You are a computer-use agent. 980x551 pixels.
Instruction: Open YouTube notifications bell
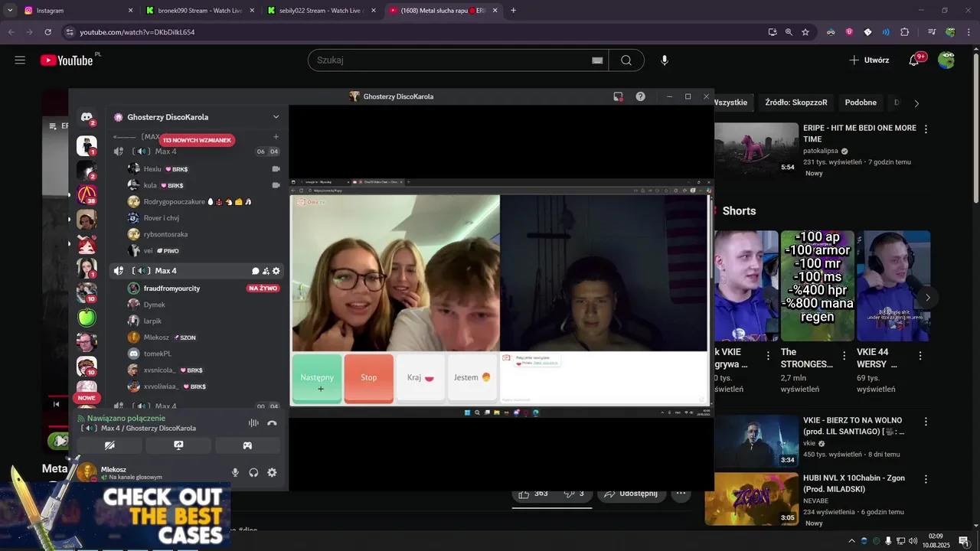pos(914,60)
